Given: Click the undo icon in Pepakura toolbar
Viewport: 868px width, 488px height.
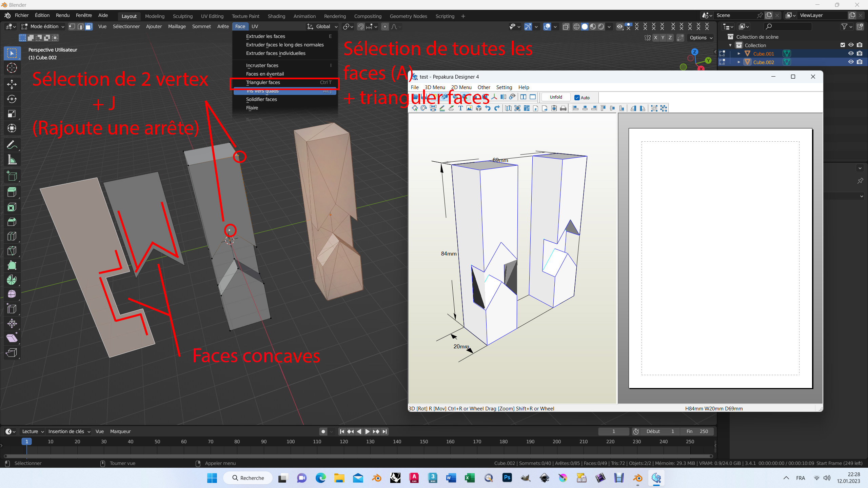Looking at the screenshot, I should [488, 108].
